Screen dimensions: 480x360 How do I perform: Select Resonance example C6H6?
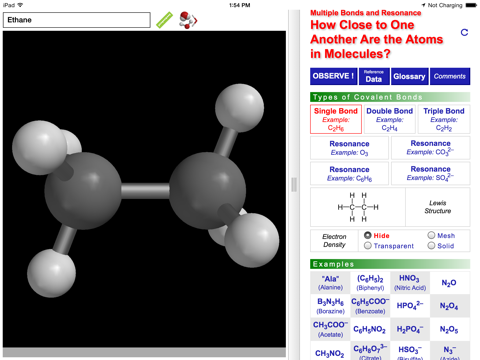pos(349,173)
